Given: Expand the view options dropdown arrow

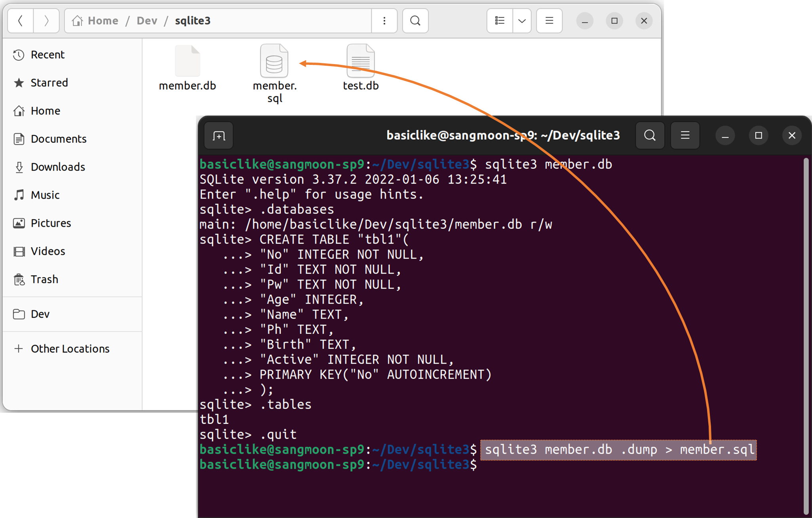Looking at the screenshot, I should pos(522,21).
